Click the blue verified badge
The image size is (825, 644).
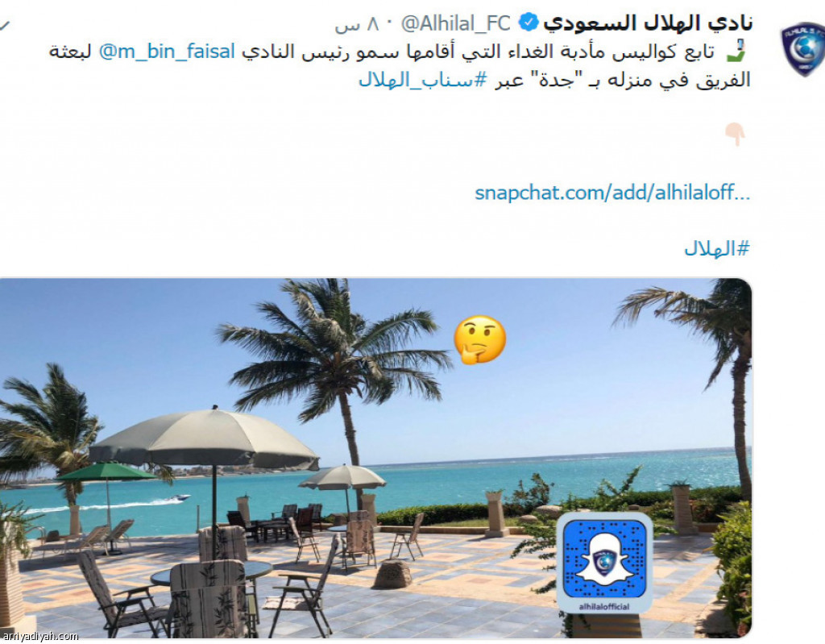point(529,23)
